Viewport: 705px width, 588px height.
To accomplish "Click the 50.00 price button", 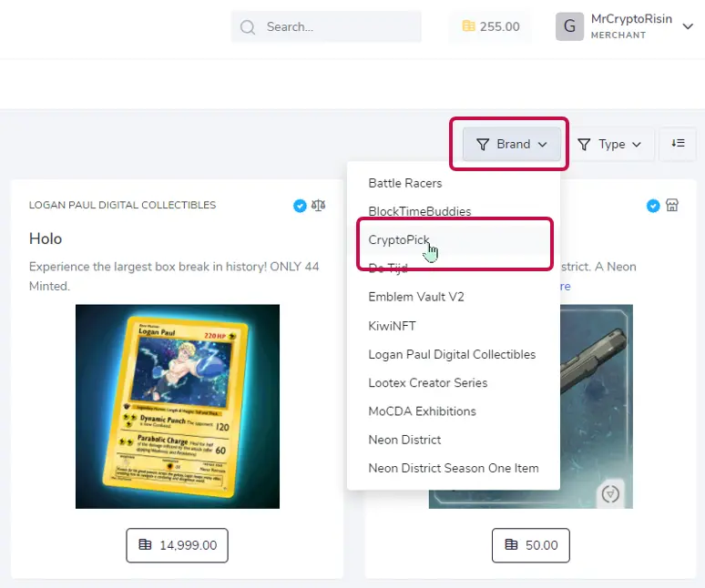I will coord(530,545).
